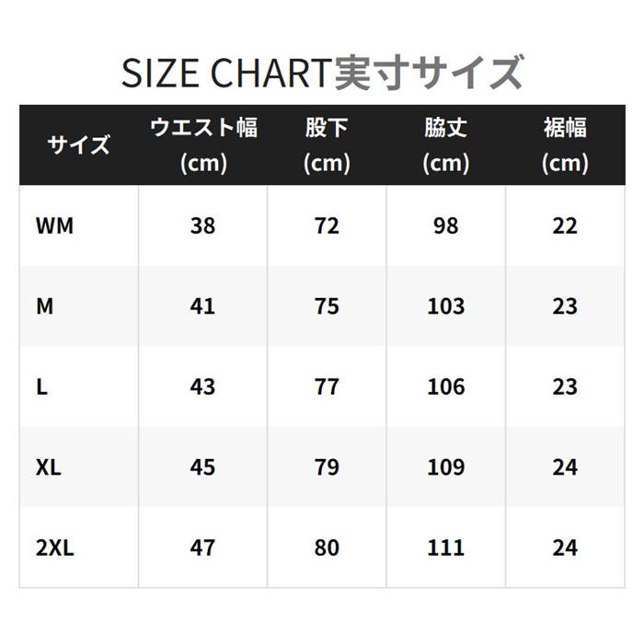Click the XL size row label
Image resolution: width=644 pixels, height=644 pixels.
point(49,467)
